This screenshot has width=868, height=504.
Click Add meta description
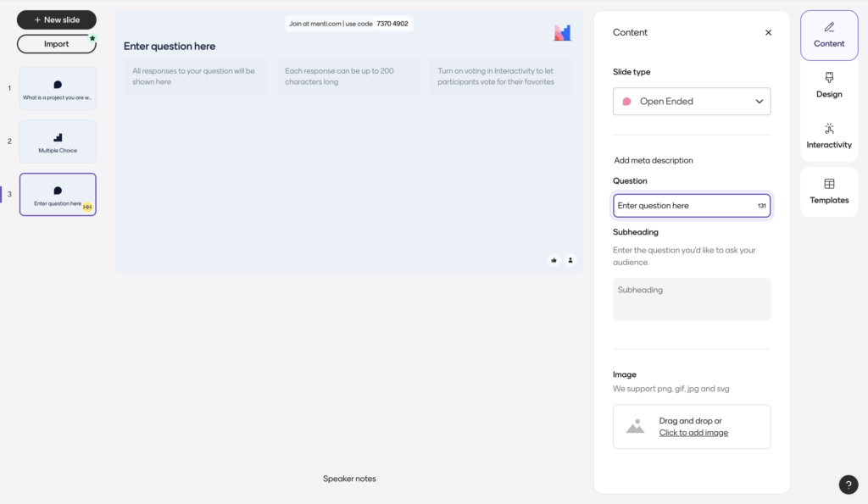653,160
